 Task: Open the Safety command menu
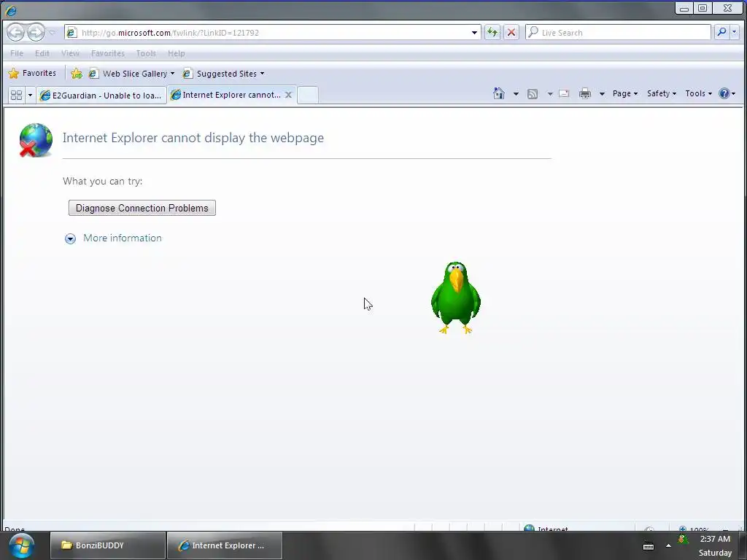661,94
